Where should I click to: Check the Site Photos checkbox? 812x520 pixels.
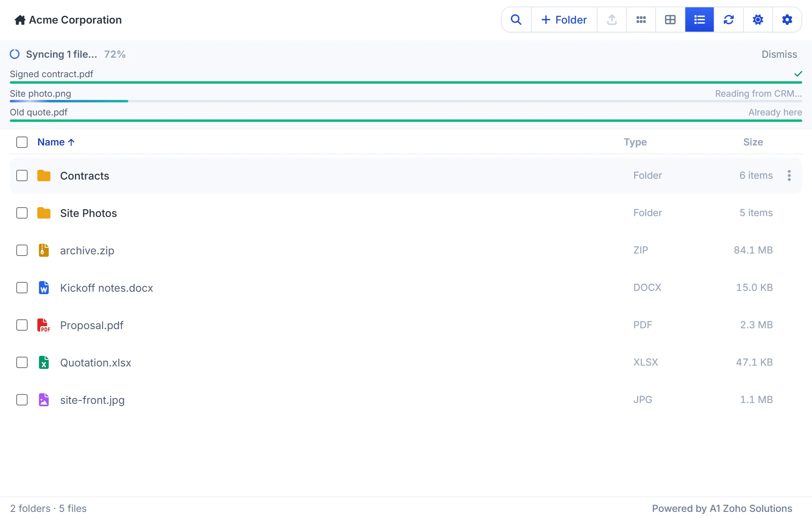click(22, 213)
